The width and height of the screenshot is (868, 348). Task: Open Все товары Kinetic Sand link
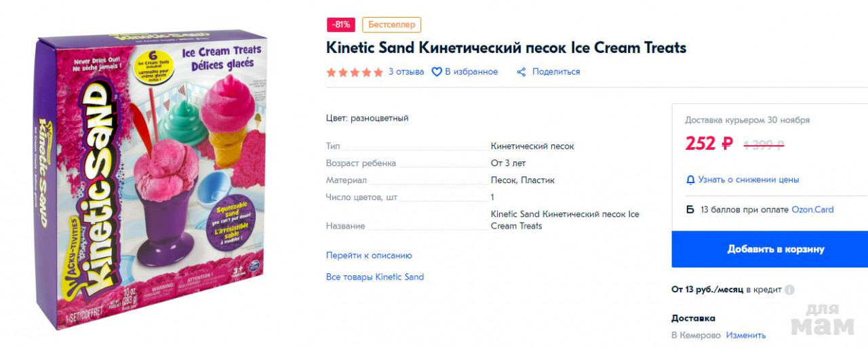pos(375,277)
